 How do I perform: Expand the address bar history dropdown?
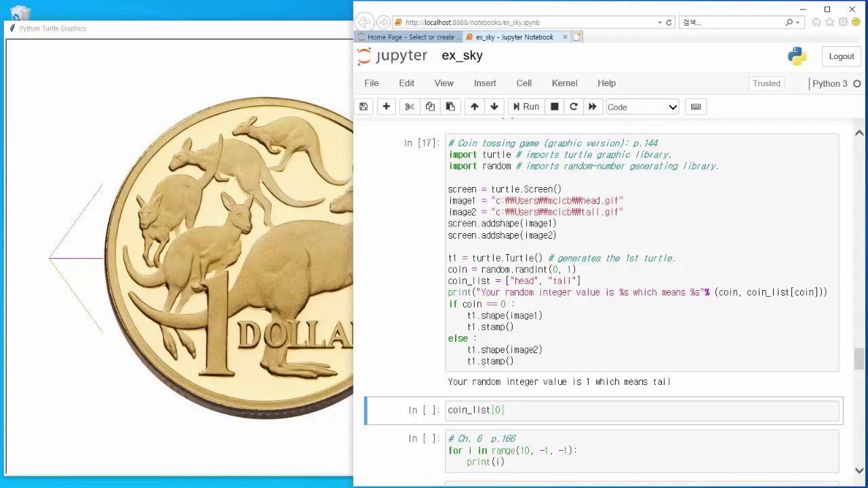point(660,22)
